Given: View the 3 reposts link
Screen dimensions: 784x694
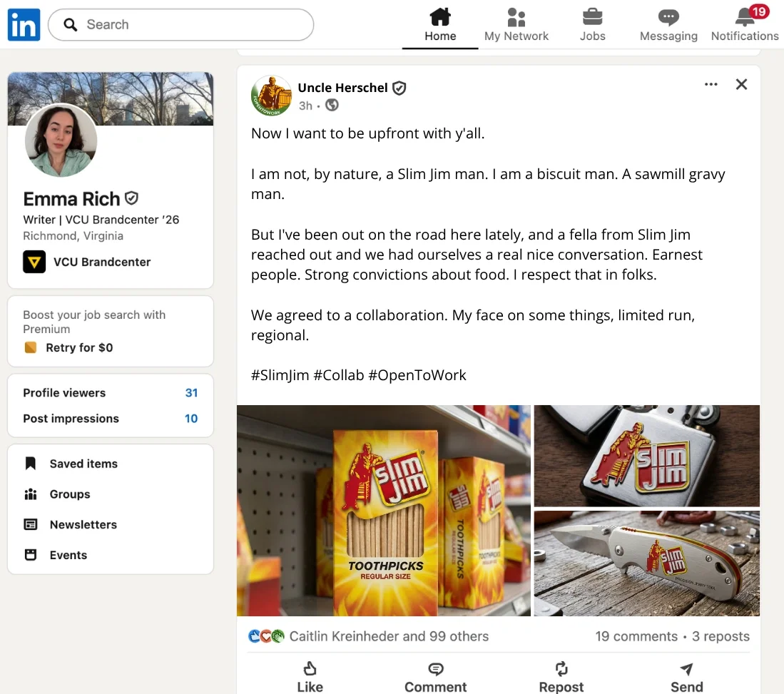Looking at the screenshot, I should click(x=721, y=636).
